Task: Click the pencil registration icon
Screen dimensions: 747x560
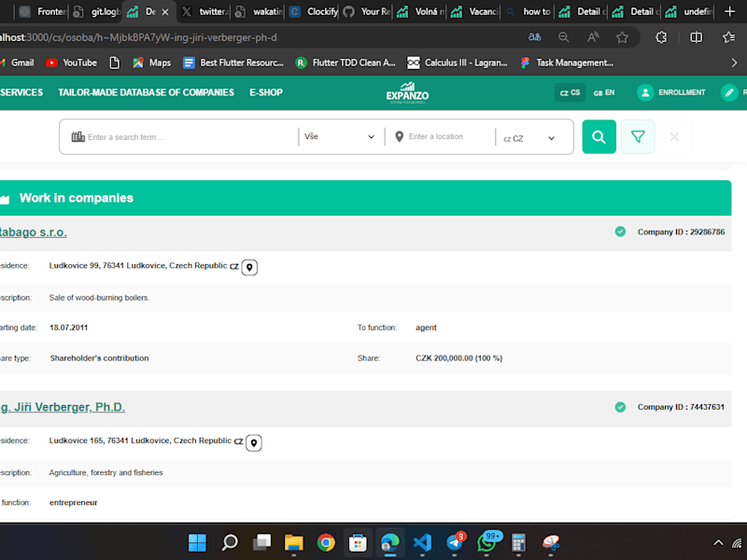Action: point(729,92)
